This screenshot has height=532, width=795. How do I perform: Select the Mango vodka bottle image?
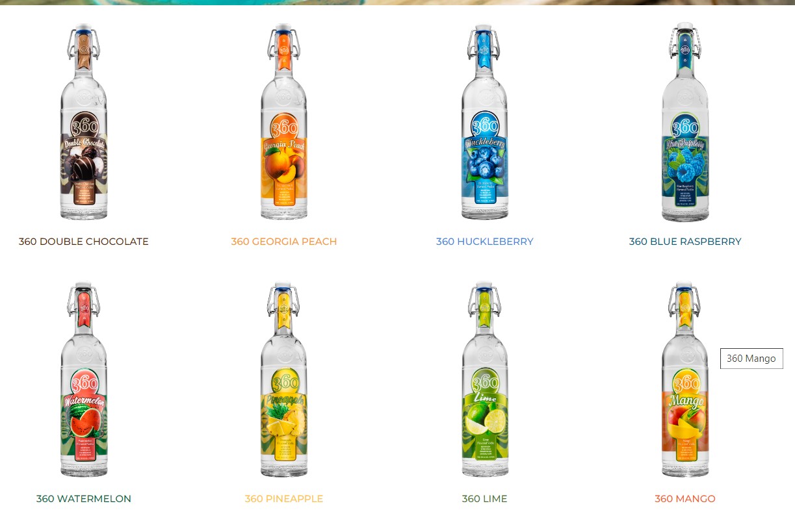[685, 379]
